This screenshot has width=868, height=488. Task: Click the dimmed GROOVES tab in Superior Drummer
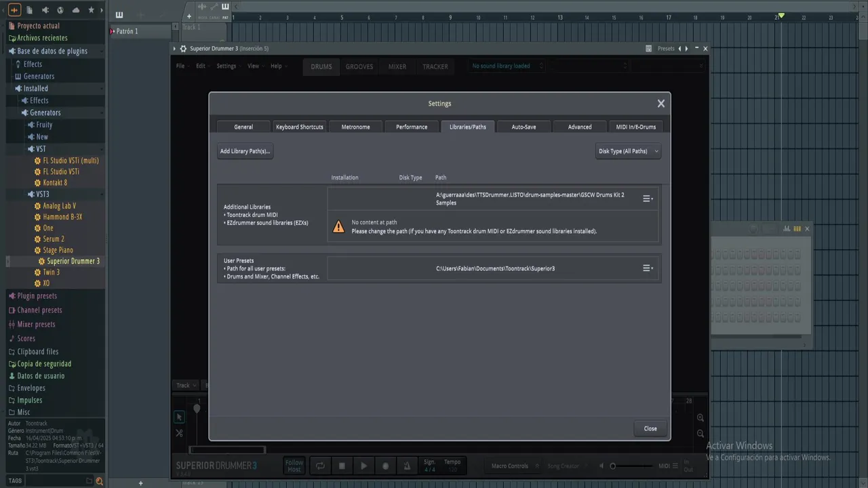coord(359,66)
